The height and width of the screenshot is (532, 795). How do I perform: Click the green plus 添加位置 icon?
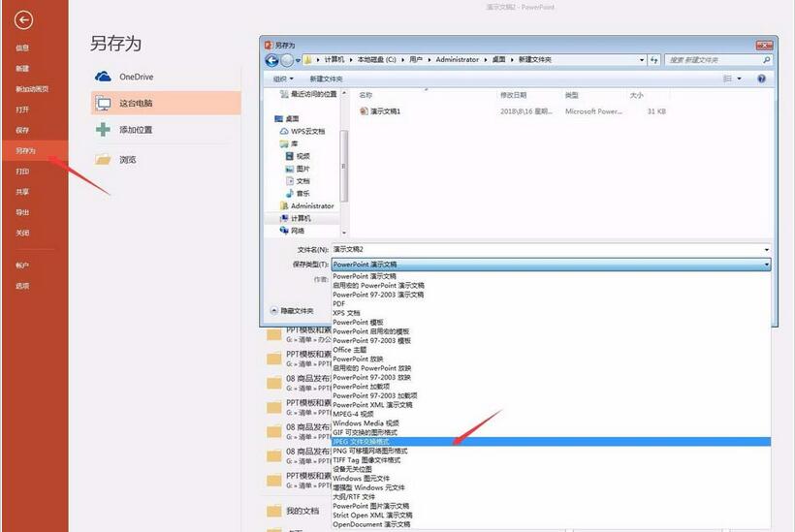click(x=103, y=130)
